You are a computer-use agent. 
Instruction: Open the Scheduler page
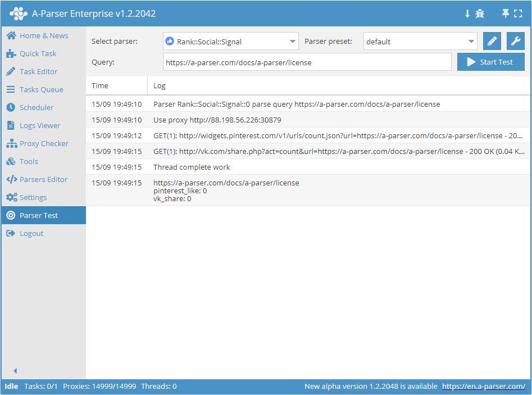37,107
